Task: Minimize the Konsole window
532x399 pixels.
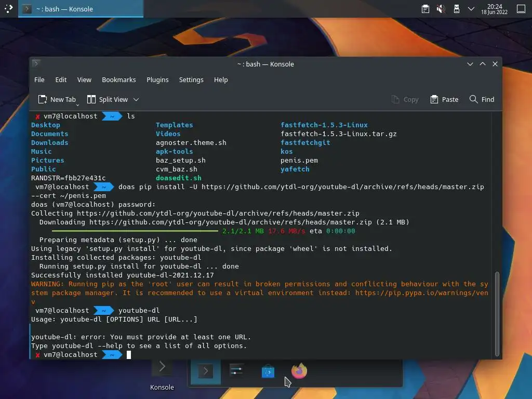Action: 470,64
